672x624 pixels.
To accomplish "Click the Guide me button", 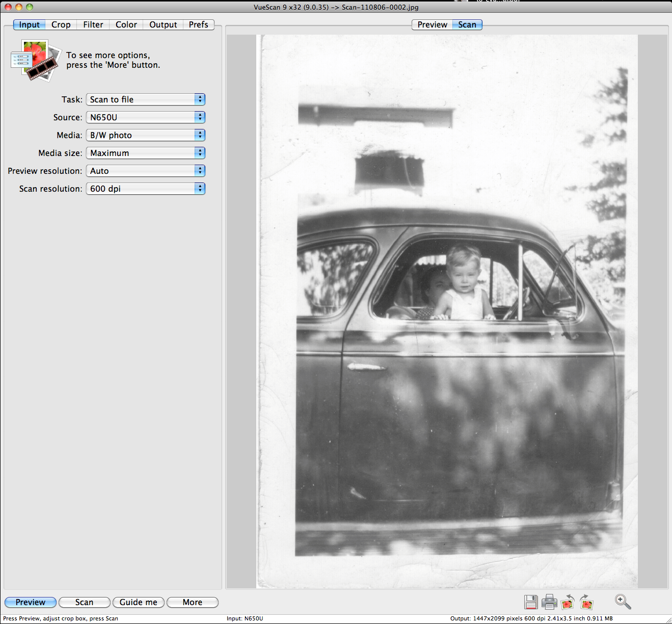I will point(139,602).
